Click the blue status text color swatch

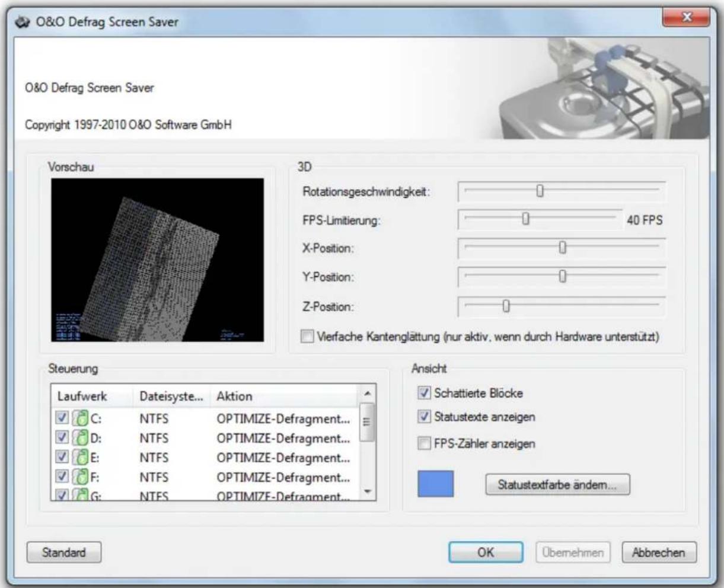point(436,484)
